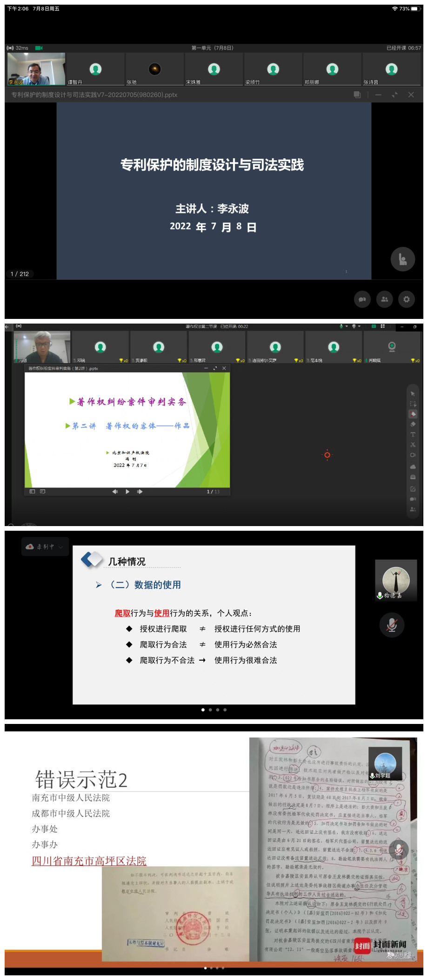Select the Text tool in annotation toolbar
Image resolution: width=428 pixels, height=980 pixels.
click(x=413, y=434)
